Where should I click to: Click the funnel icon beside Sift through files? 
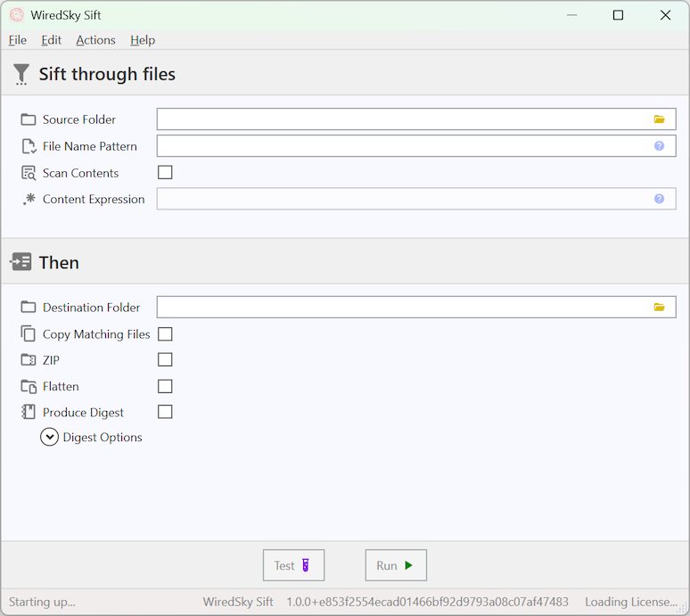(x=21, y=74)
